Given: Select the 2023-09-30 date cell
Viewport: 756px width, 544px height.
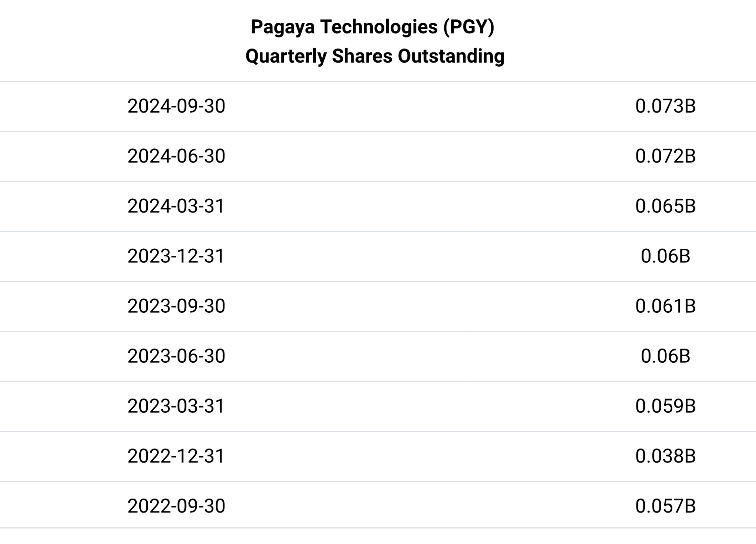Looking at the screenshot, I should [176, 306].
